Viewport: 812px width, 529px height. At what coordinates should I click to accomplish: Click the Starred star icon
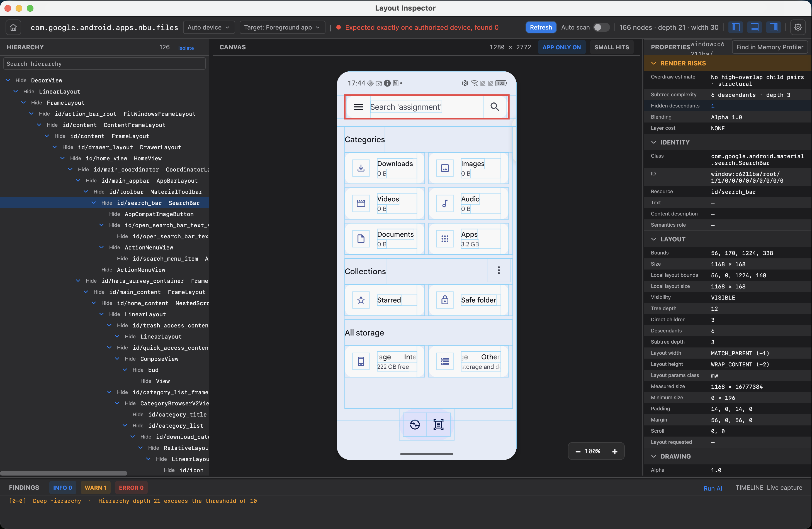(x=361, y=300)
